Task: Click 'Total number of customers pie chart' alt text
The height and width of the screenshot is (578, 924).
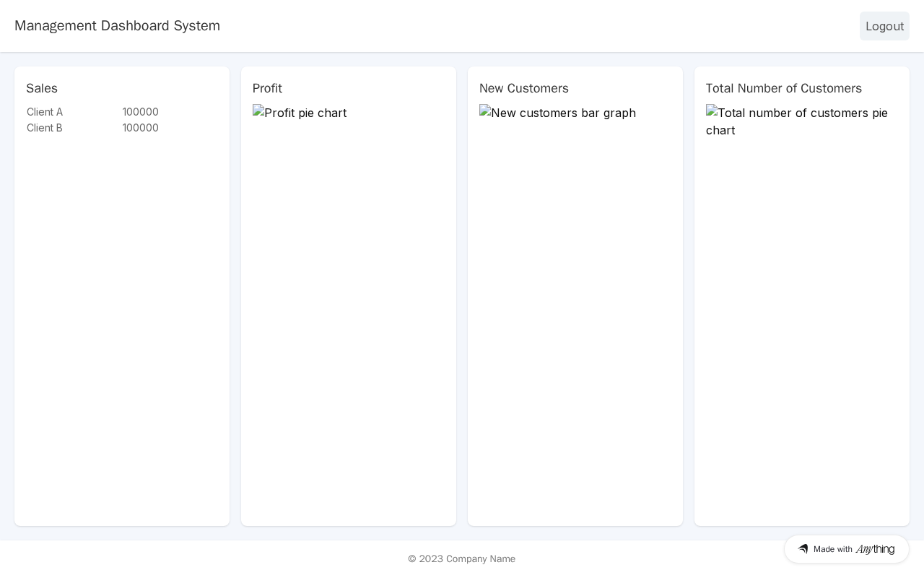Action: (x=803, y=114)
